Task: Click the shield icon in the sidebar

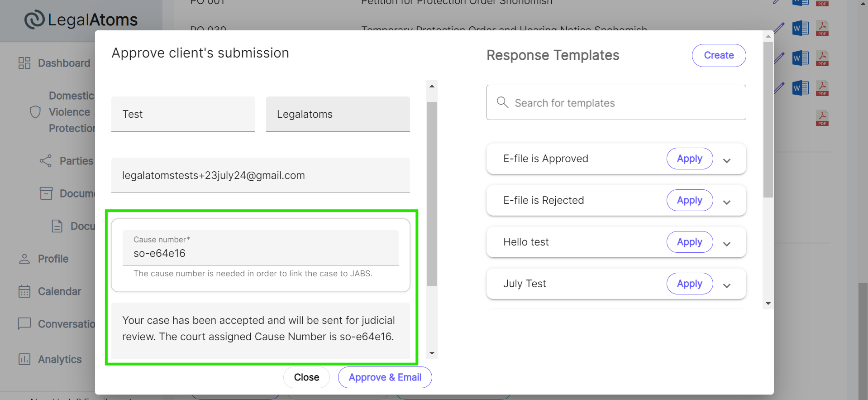Action: (35, 112)
